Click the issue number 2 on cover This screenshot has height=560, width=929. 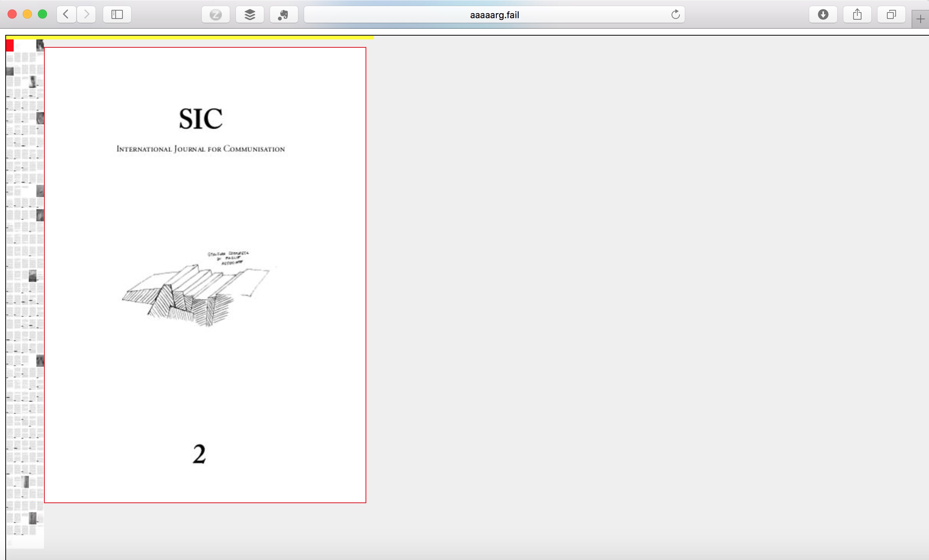coord(199,454)
